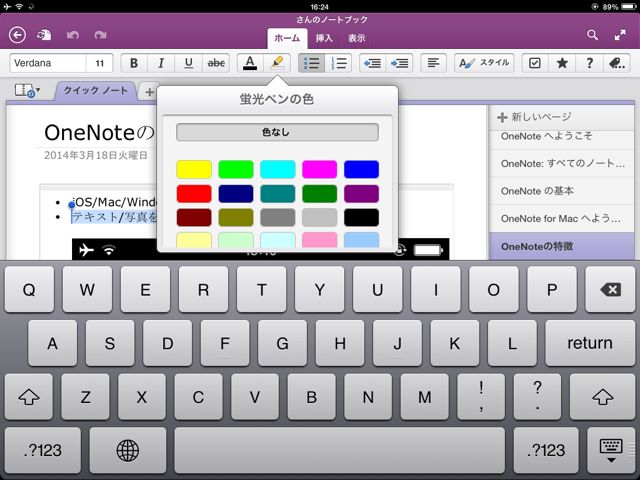
Task: Choose 色なし to remove highlight
Action: coord(277,132)
